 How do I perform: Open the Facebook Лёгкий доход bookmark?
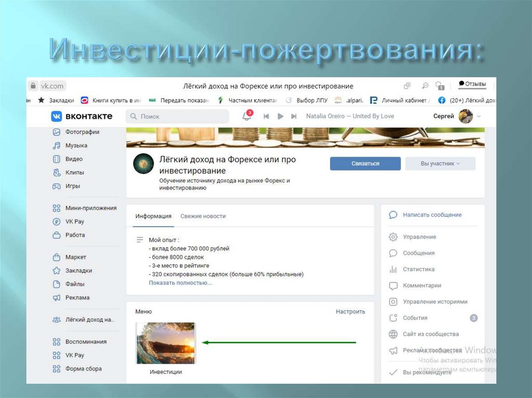(467, 100)
